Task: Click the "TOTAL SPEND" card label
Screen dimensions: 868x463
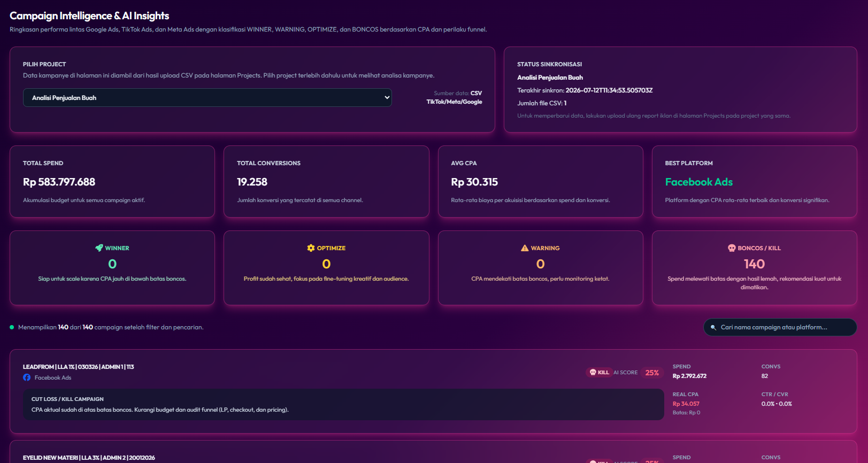Action: [x=43, y=163]
